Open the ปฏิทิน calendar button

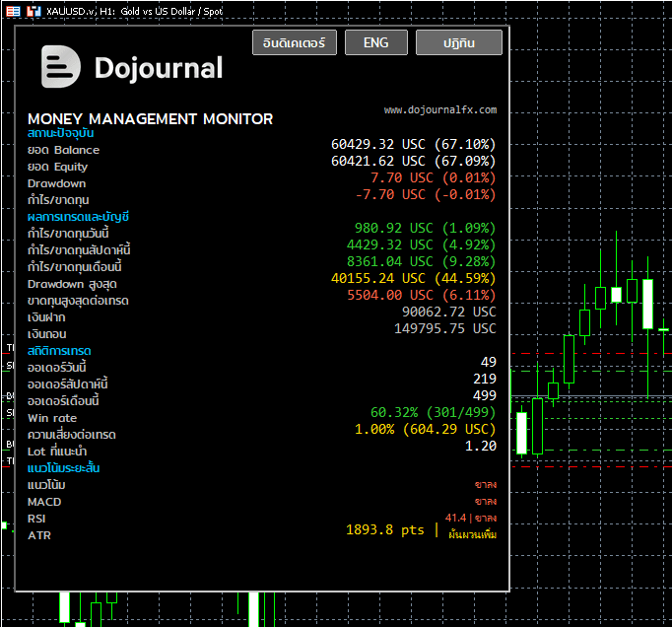click(458, 42)
